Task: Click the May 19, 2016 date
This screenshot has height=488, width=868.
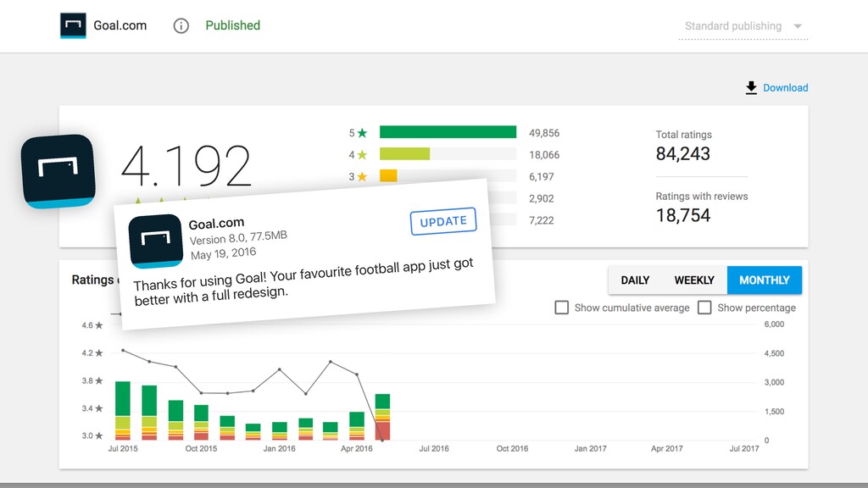Action: [x=223, y=253]
